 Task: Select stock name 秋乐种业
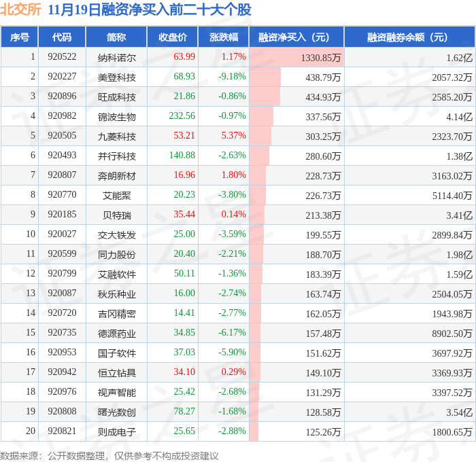[116, 294]
